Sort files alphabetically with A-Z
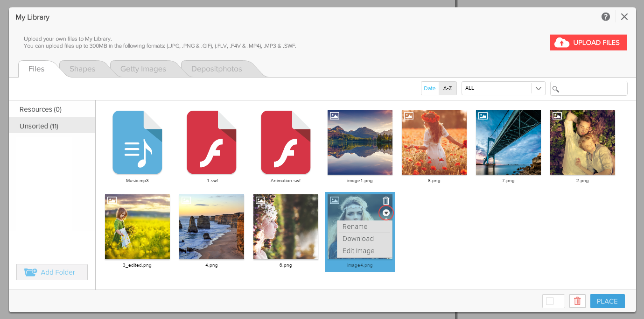 click(x=448, y=88)
